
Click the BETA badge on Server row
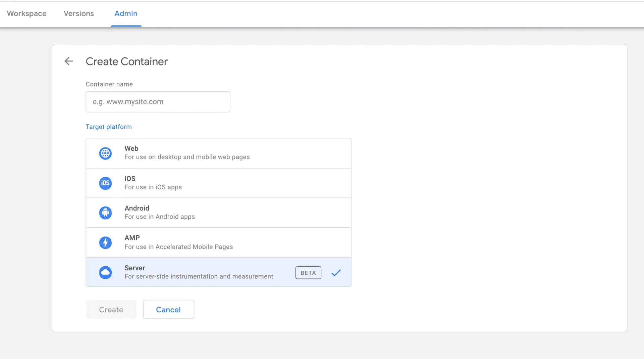308,273
